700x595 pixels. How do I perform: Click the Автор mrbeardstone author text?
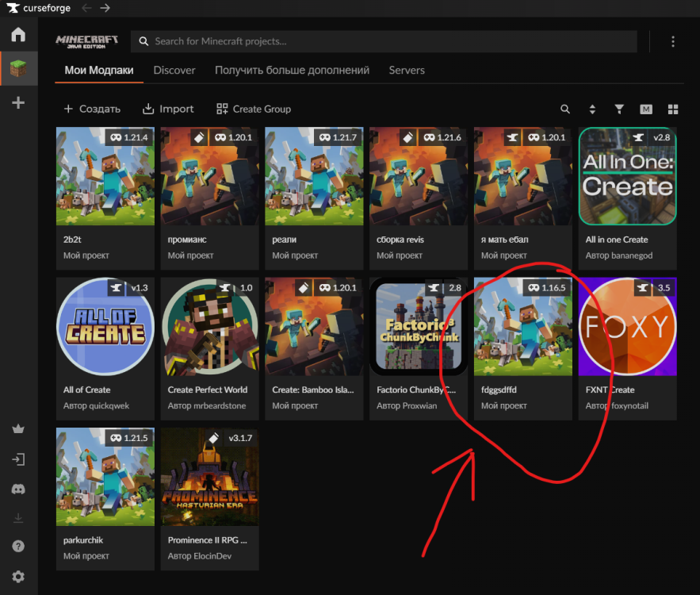(207, 405)
